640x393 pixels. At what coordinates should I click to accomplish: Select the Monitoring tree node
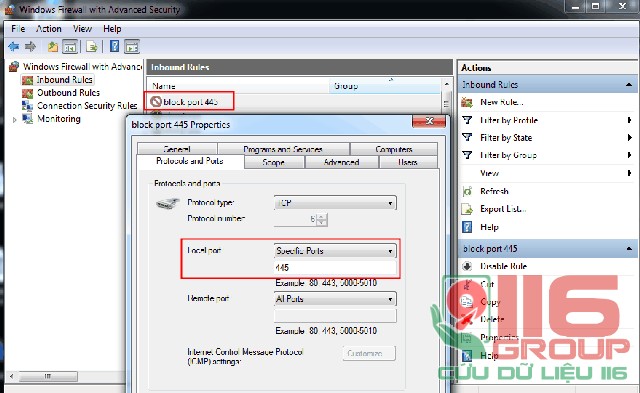tap(59, 119)
